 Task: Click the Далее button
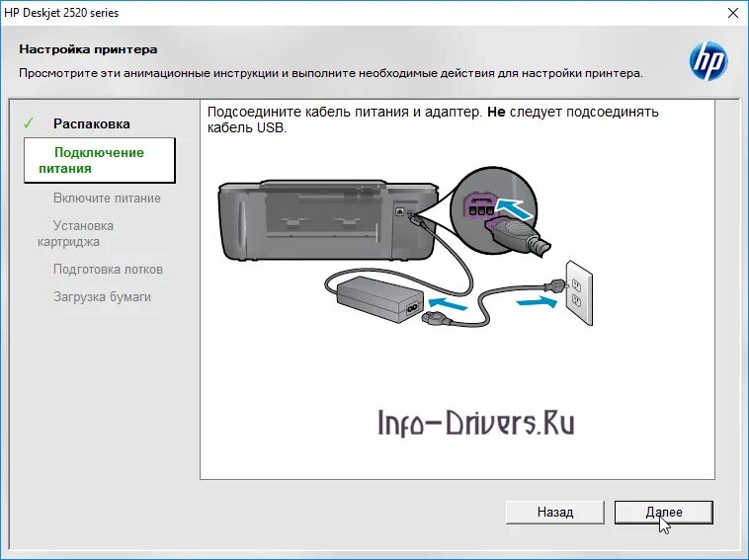[663, 513]
